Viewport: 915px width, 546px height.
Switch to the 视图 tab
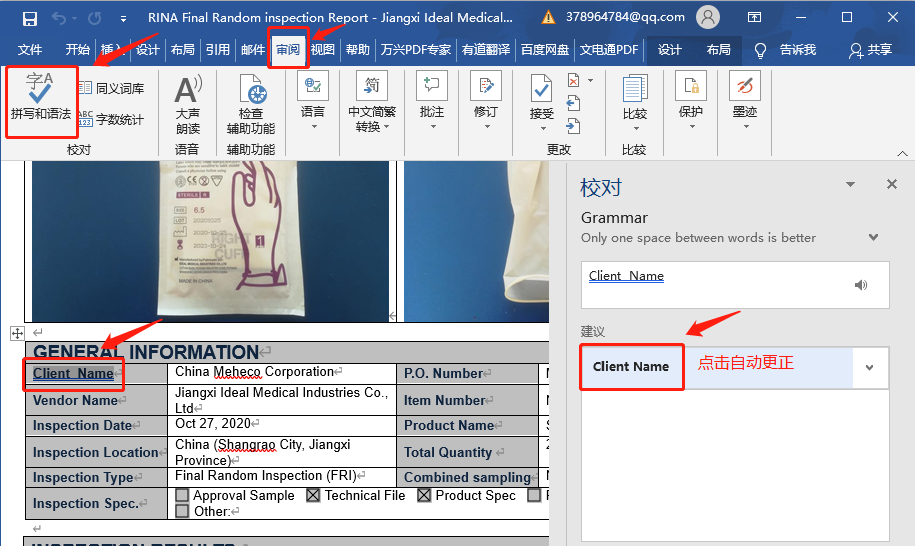click(x=323, y=50)
